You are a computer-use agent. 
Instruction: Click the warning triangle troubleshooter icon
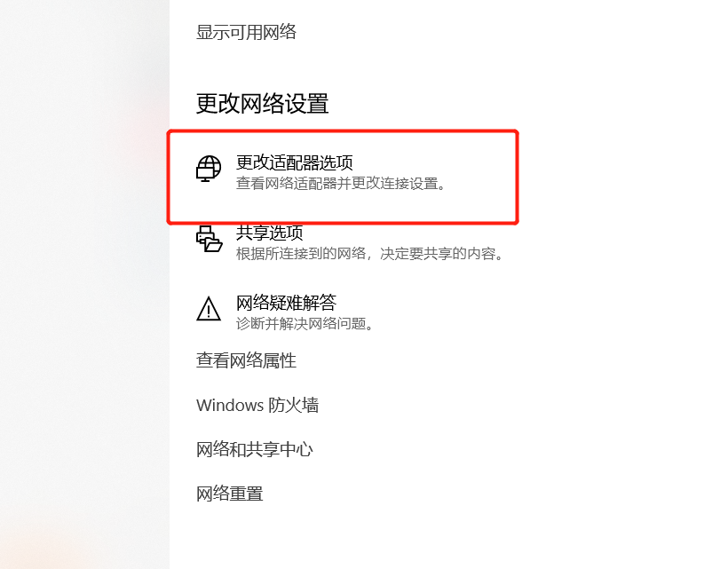click(x=209, y=309)
